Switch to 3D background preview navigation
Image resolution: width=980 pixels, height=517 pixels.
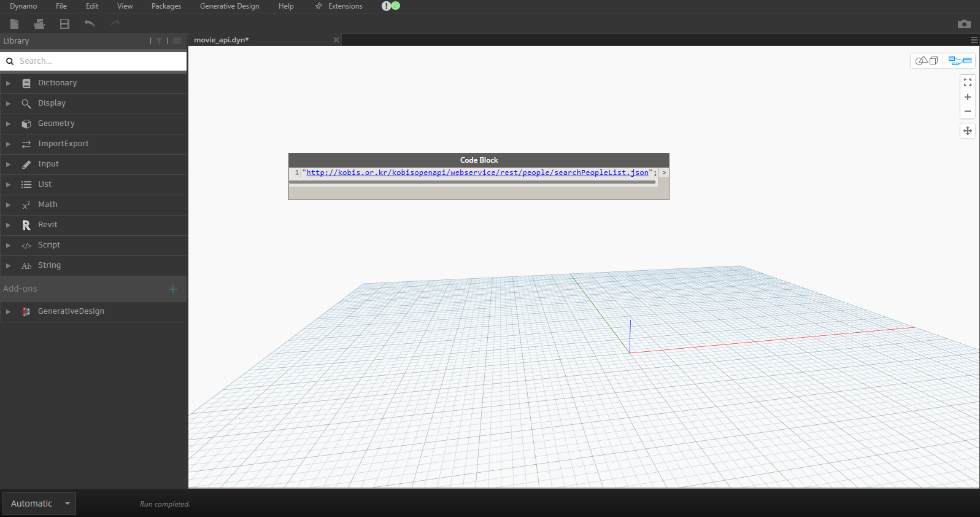(x=927, y=61)
